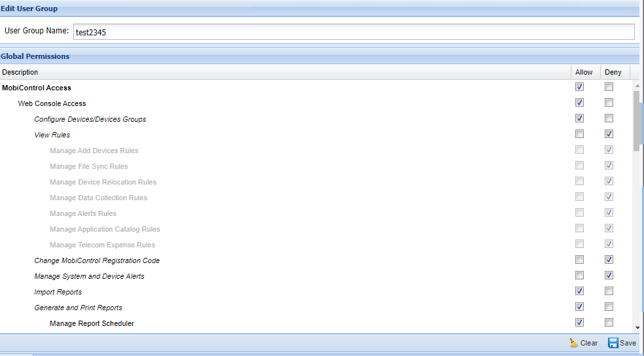Check Deny for Configure Devices/Devices Groups

tap(609, 118)
